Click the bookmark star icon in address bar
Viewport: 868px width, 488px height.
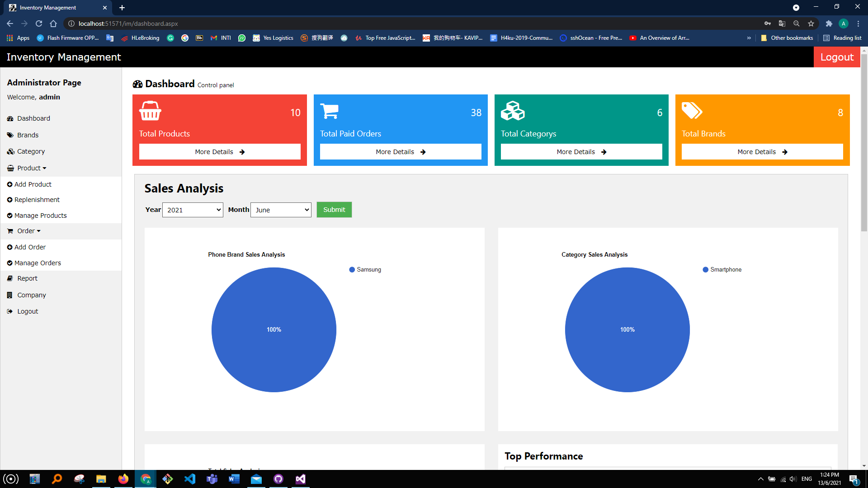[x=811, y=23]
